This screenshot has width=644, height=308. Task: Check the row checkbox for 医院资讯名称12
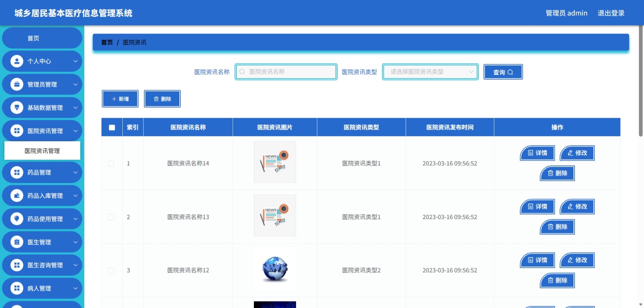point(111,270)
